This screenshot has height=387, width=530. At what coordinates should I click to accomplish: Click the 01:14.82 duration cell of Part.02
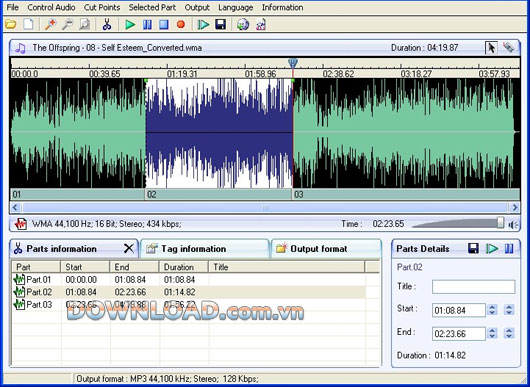point(179,292)
